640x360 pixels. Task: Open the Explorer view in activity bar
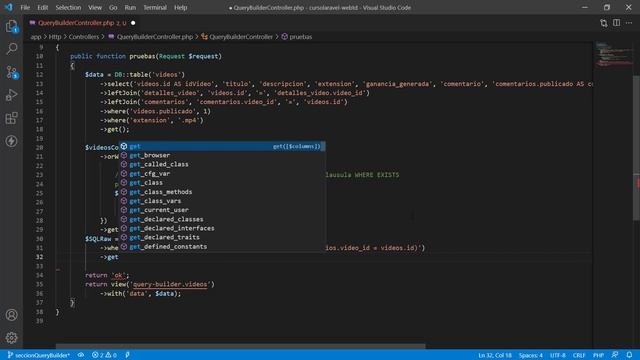(x=11, y=27)
